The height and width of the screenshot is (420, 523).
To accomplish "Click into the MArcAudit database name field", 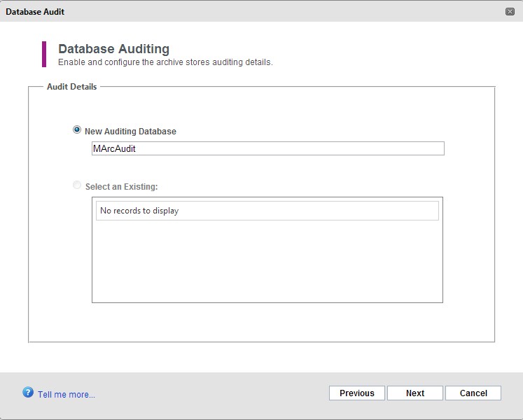I will tap(268, 148).
